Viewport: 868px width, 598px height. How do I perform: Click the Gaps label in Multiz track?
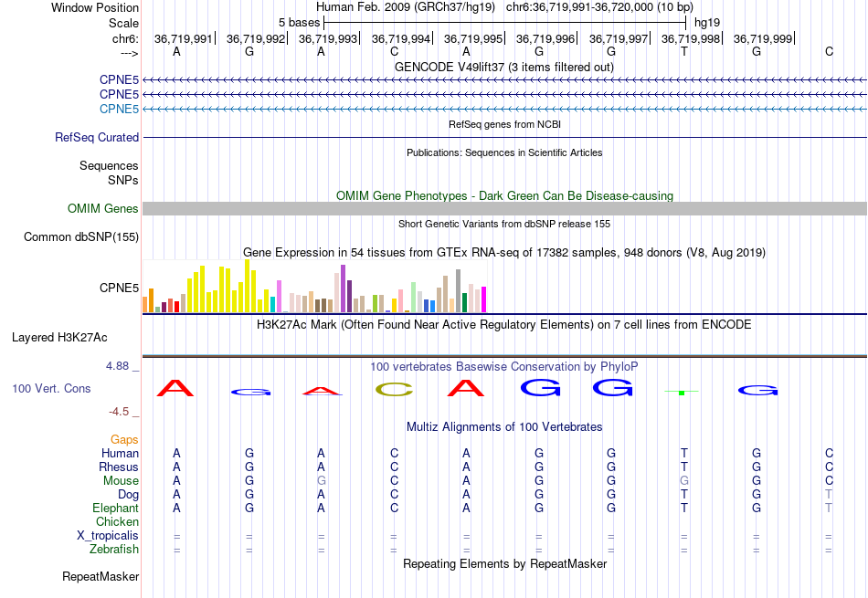[124, 439]
